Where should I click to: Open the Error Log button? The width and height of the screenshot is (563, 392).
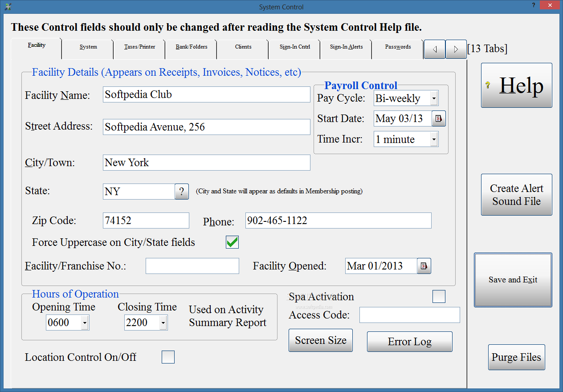(410, 342)
